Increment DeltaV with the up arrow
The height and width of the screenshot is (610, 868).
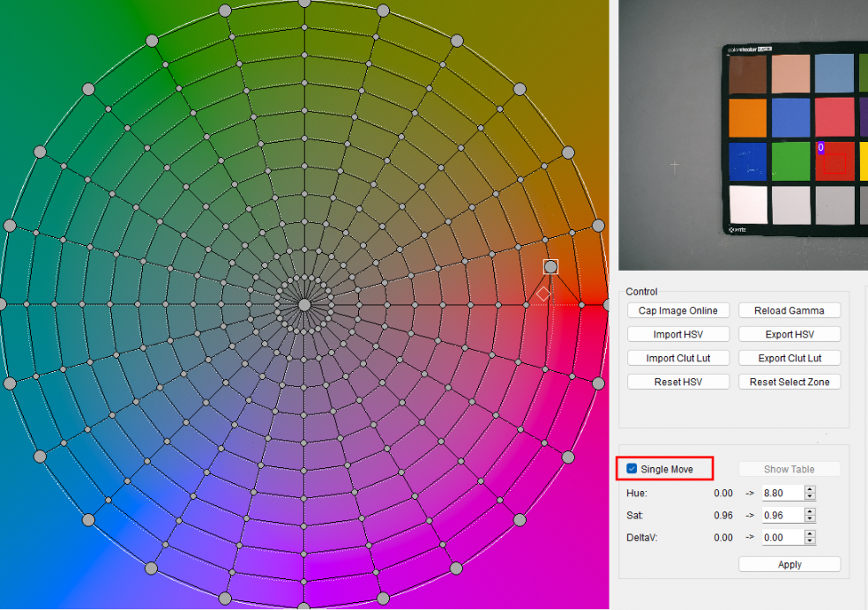810,533
